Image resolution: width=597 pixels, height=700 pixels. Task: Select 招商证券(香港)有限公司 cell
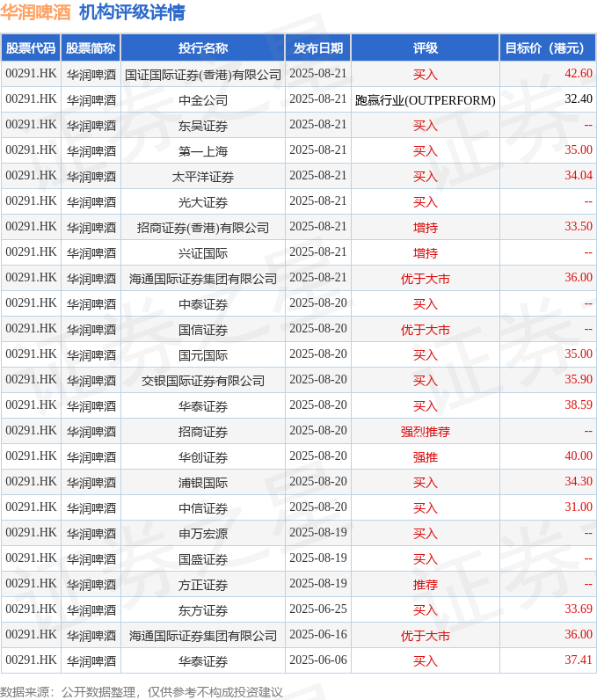(x=203, y=227)
